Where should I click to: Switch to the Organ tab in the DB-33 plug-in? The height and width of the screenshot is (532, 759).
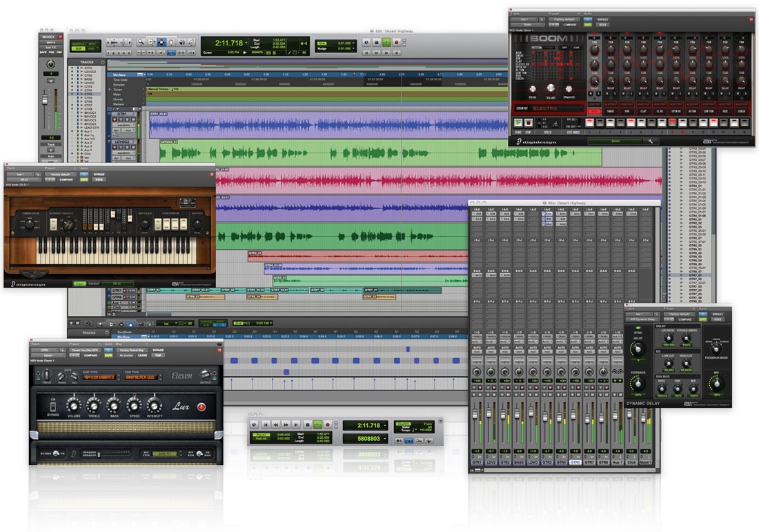[x=79, y=284]
